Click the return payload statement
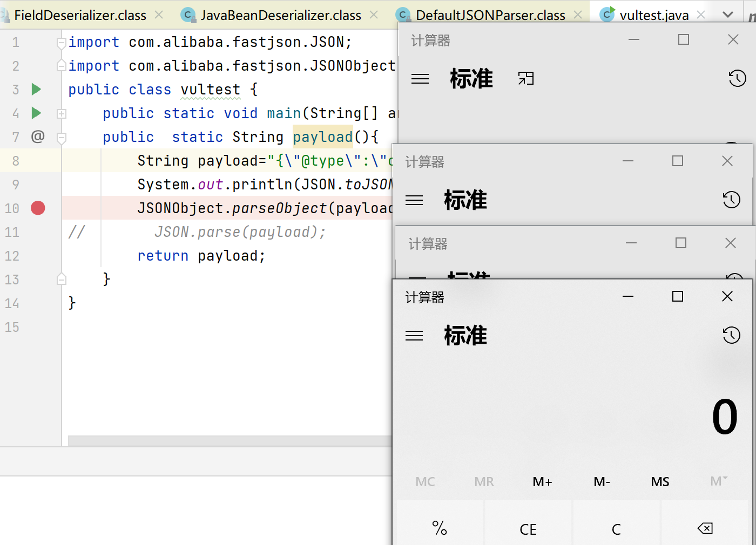The width and height of the screenshot is (756, 545). point(201,256)
